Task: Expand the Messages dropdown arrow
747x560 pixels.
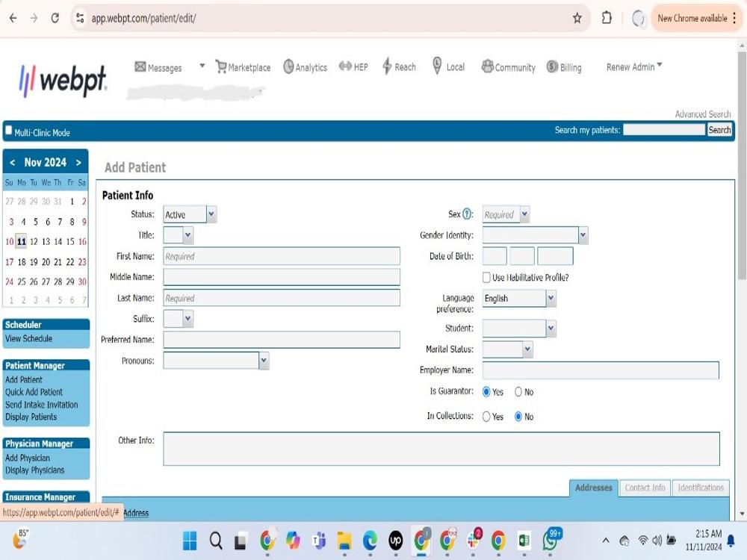Action: tap(202, 66)
